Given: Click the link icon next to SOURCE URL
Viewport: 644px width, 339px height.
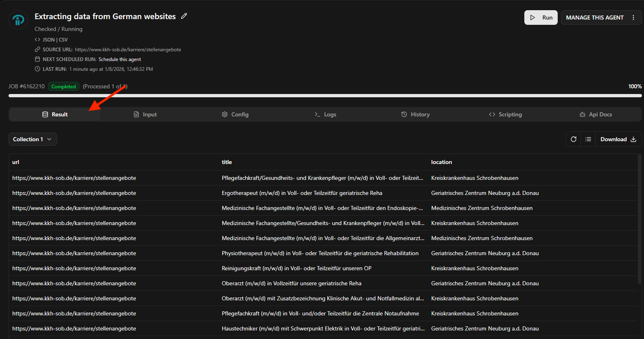Looking at the screenshot, I should click(37, 50).
